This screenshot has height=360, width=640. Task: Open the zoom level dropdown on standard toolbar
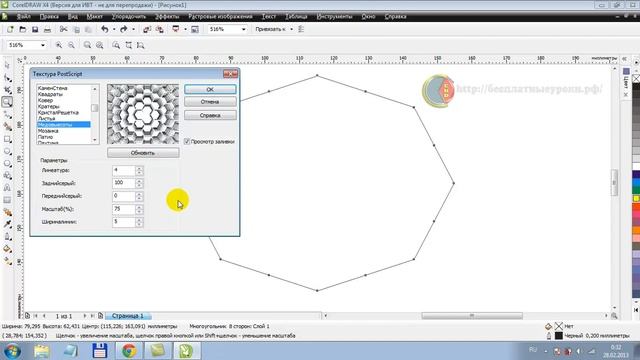click(x=244, y=29)
